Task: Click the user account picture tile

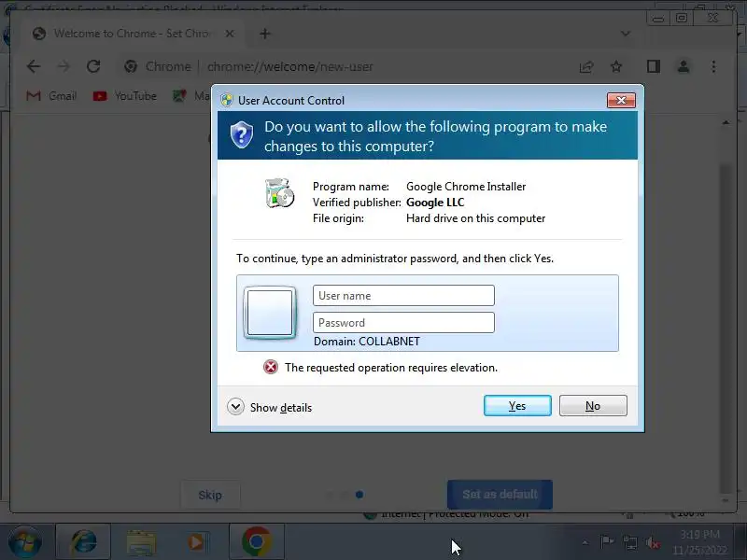Action: (270, 313)
